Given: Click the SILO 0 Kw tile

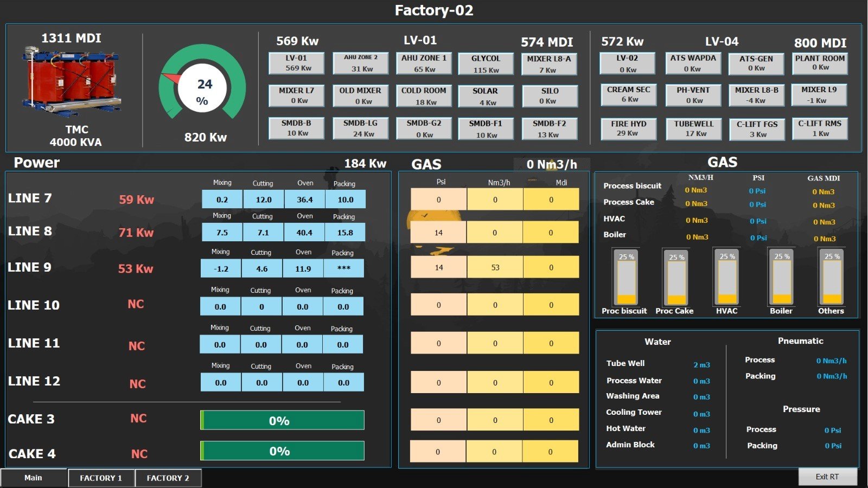Looking at the screenshot, I should click(550, 96).
